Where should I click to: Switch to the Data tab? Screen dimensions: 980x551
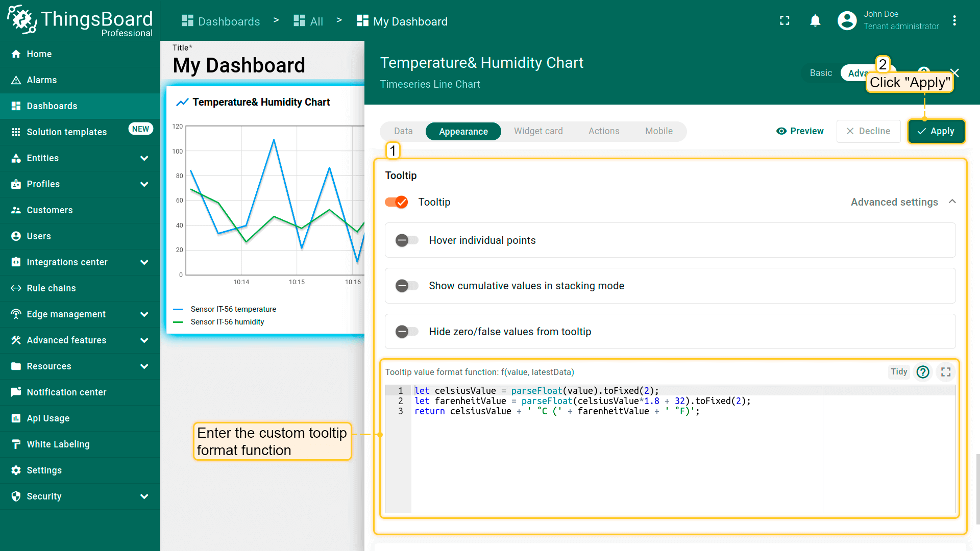(x=403, y=131)
